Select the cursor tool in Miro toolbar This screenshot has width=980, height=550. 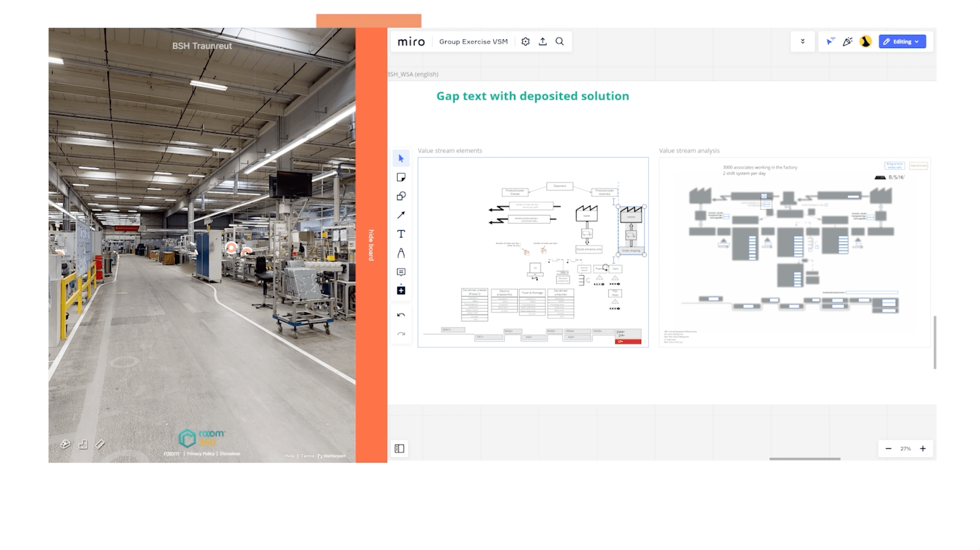401,158
